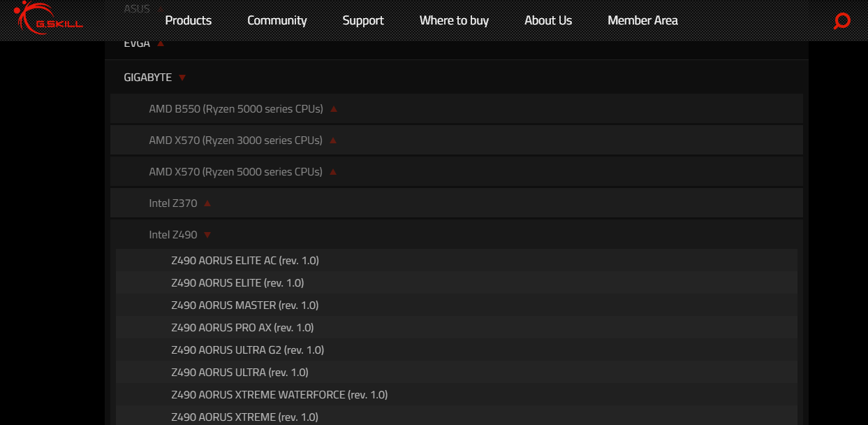The height and width of the screenshot is (425, 868).
Task: Collapse the Intel Z490 chipset list
Action: click(x=457, y=234)
